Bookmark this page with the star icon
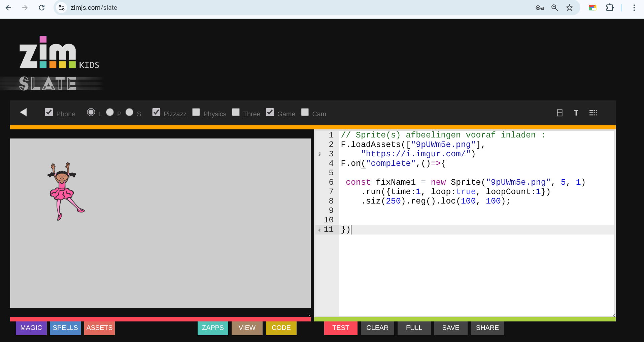Viewport: 644px width, 342px height. (569, 8)
